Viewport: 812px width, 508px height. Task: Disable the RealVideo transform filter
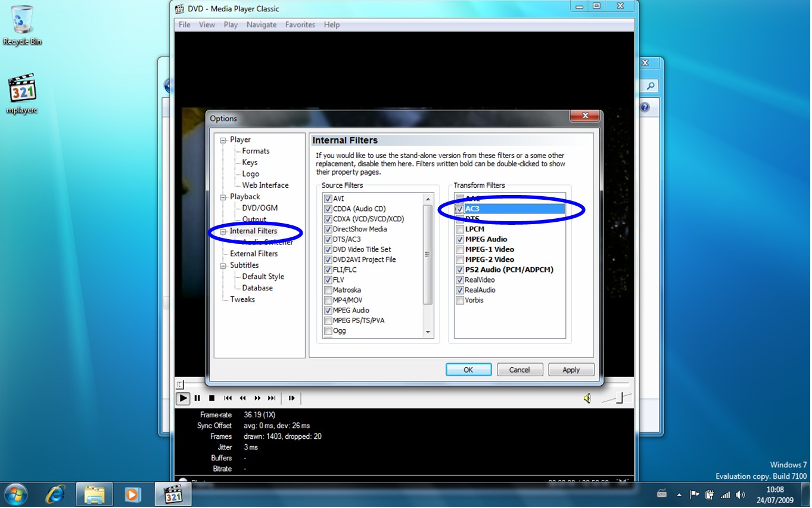point(460,280)
